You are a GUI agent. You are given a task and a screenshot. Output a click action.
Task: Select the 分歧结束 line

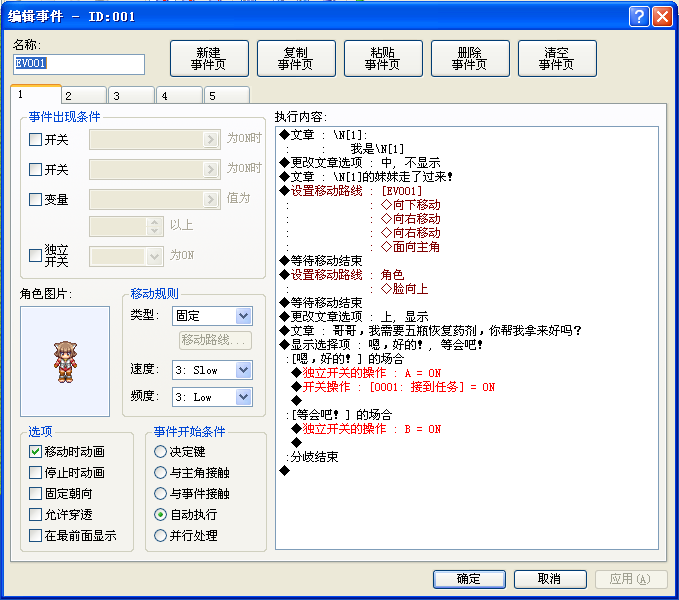(x=312, y=457)
